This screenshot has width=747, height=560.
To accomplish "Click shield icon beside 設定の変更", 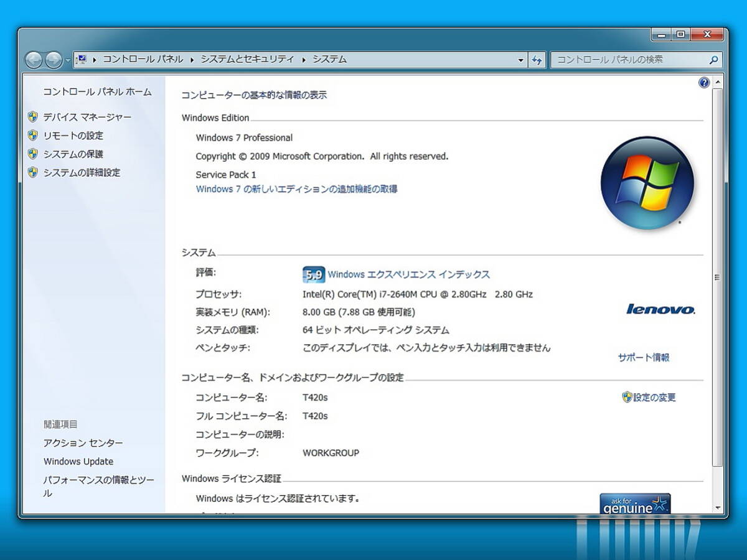I will [627, 397].
